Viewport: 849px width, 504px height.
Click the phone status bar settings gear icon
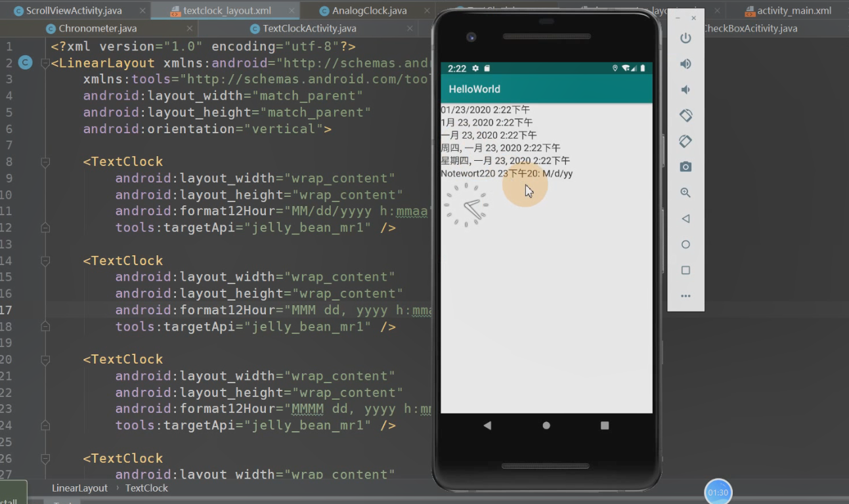pyautogui.click(x=475, y=68)
